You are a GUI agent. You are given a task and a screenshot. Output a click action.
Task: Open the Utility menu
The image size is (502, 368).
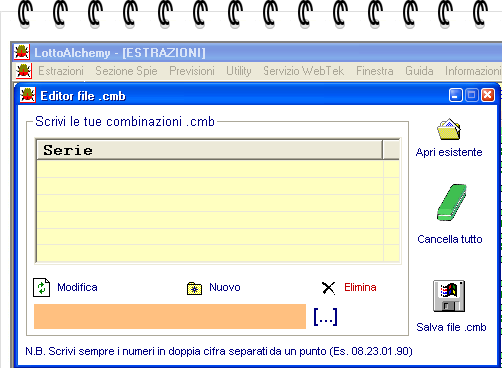point(239,71)
